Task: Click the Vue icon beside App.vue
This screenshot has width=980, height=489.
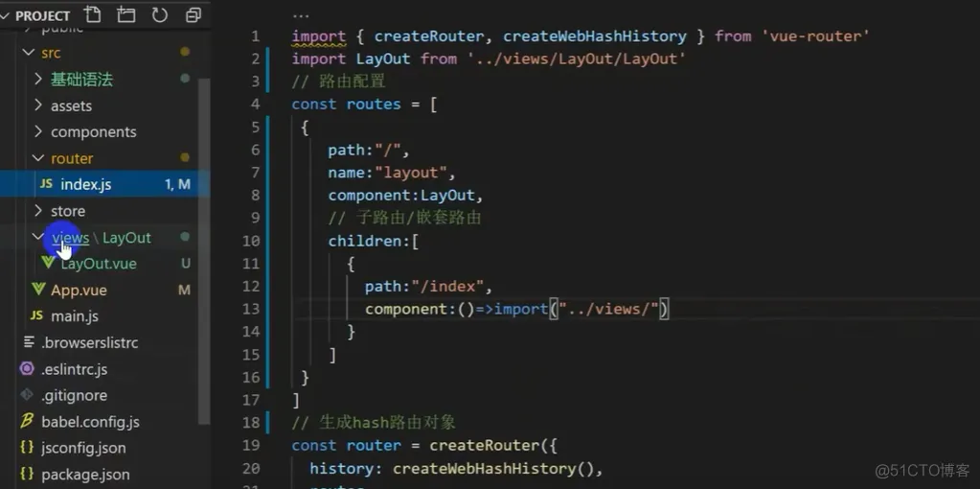Action: coord(38,289)
